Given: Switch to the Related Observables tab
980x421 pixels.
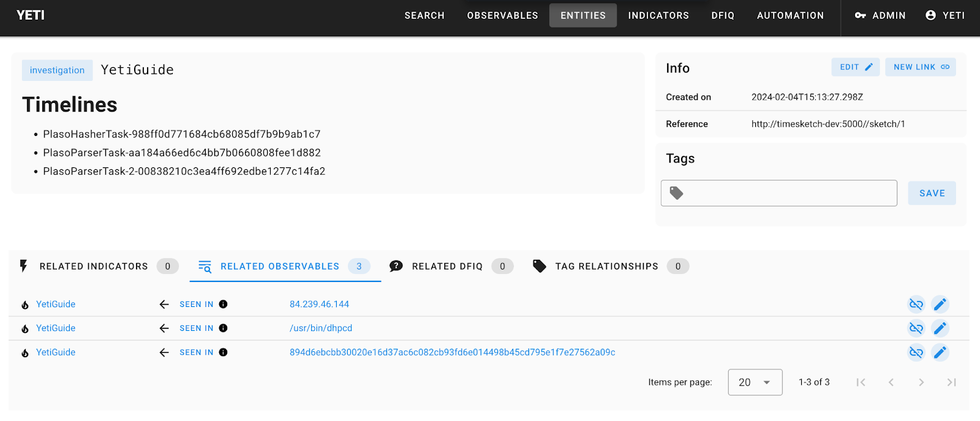Looking at the screenshot, I should click(285, 266).
